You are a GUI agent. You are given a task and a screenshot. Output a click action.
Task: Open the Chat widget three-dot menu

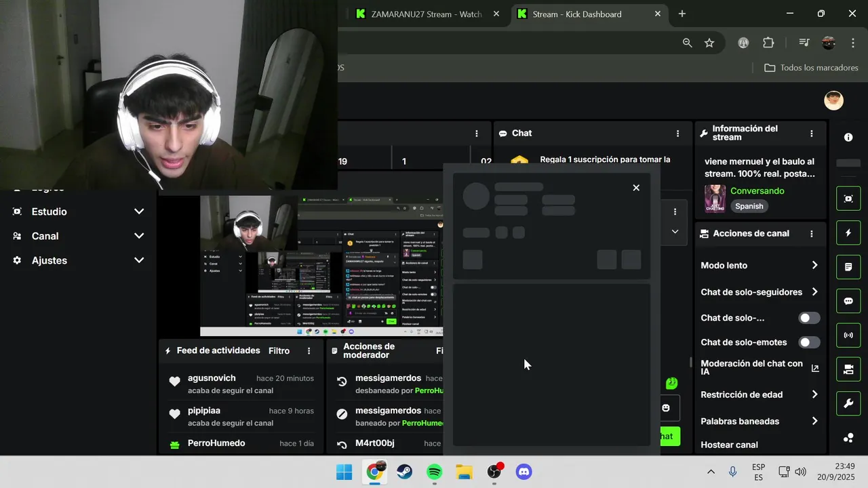(677, 134)
